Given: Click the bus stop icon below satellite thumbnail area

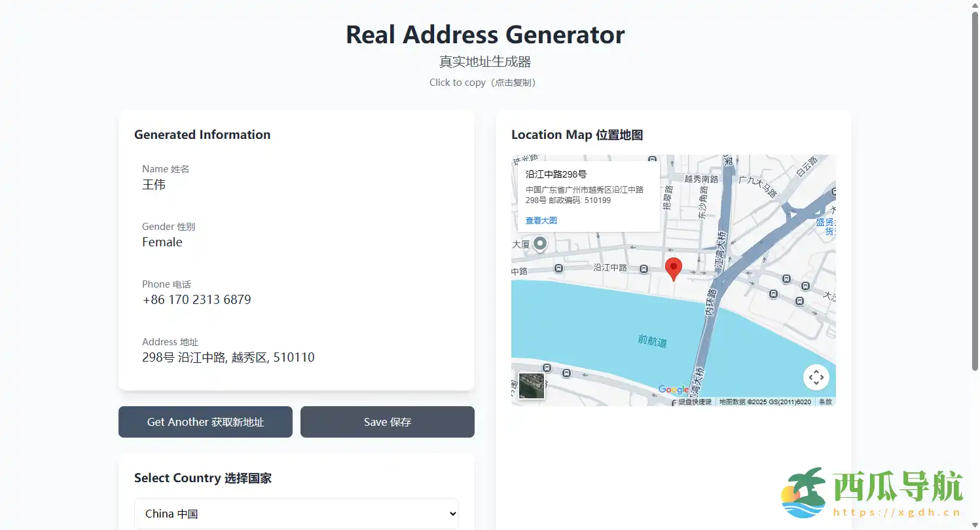Looking at the screenshot, I should pyautogui.click(x=566, y=373).
